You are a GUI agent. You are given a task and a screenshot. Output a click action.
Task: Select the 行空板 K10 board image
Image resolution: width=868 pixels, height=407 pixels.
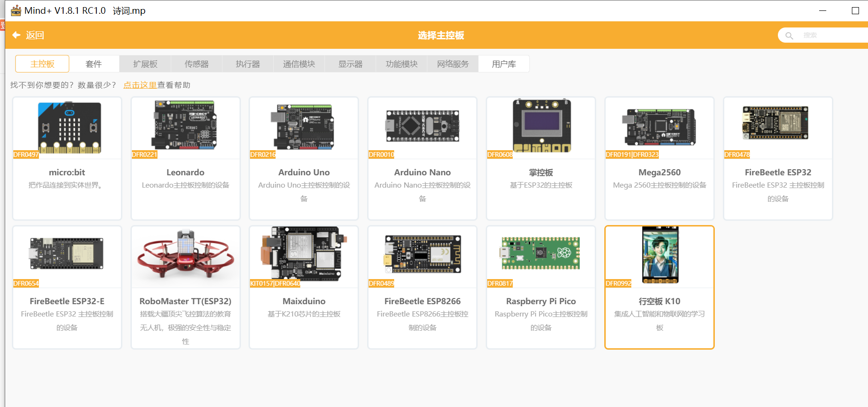click(x=660, y=255)
